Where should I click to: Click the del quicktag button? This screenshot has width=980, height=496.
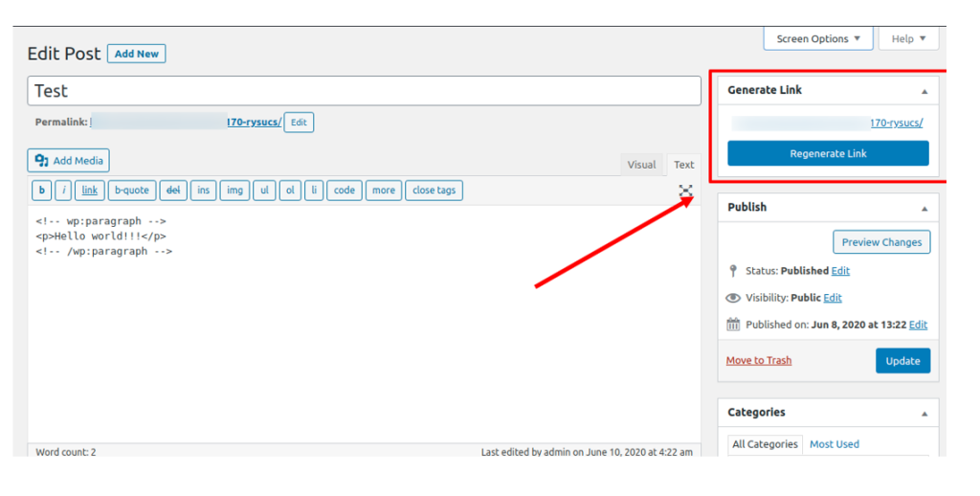(173, 191)
